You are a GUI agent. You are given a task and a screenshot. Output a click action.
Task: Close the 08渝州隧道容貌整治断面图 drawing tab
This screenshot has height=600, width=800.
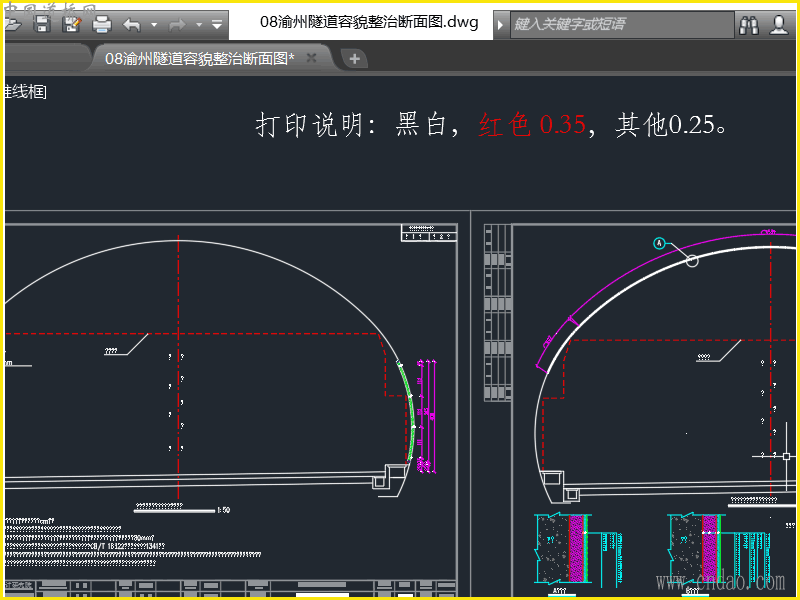click(311, 58)
